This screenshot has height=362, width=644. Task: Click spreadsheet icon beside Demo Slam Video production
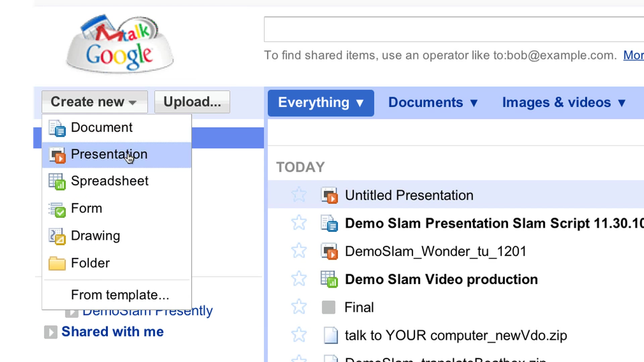tap(329, 279)
